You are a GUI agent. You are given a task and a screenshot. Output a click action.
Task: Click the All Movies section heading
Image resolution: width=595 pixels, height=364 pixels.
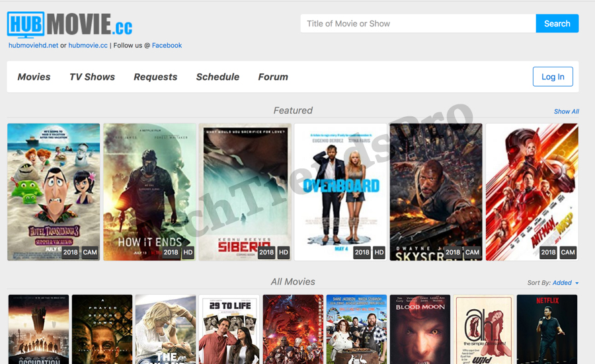pyautogui.click(x=293, y=281)
